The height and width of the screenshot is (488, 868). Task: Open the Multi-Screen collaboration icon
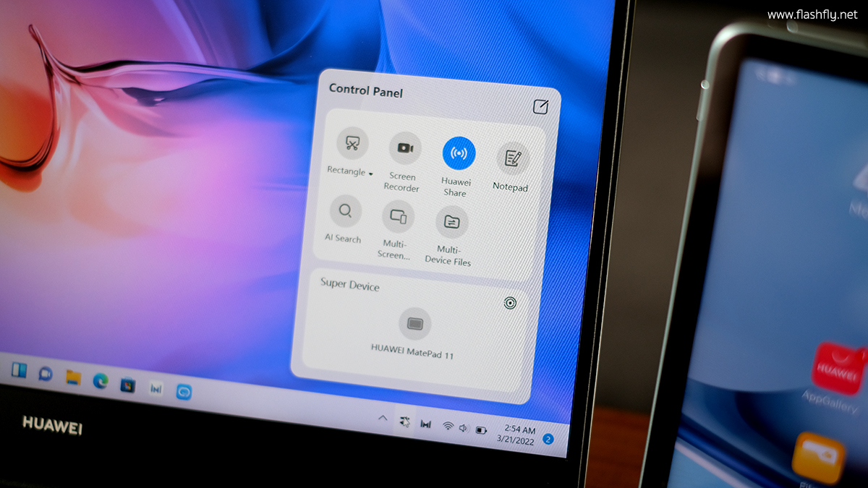398,215
